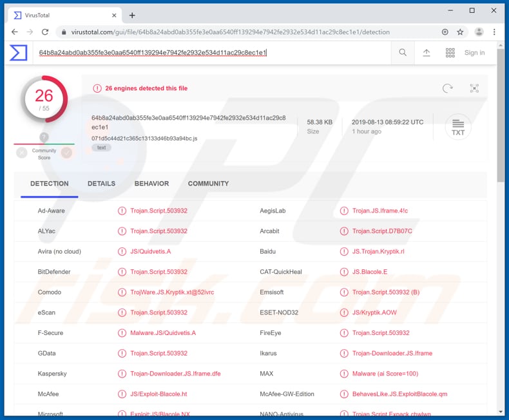The height and width of the screenshot is (420, 509).
Task: Click the community score question mark
Action: click(44, 137)
